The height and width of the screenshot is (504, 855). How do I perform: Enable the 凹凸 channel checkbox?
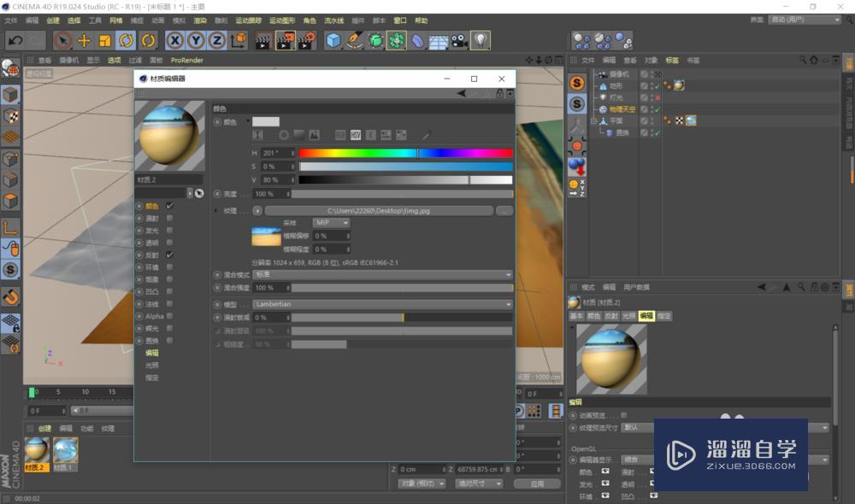tap(169, 291)
